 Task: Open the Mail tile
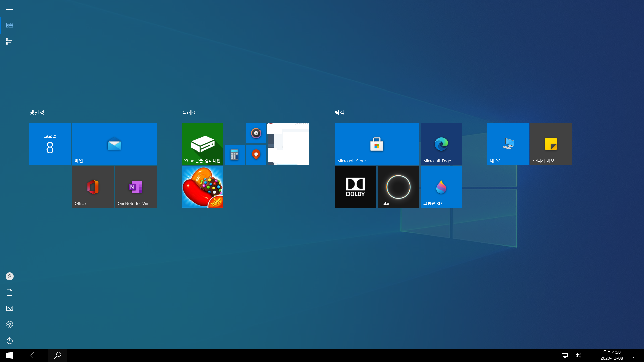click(114, 144)
